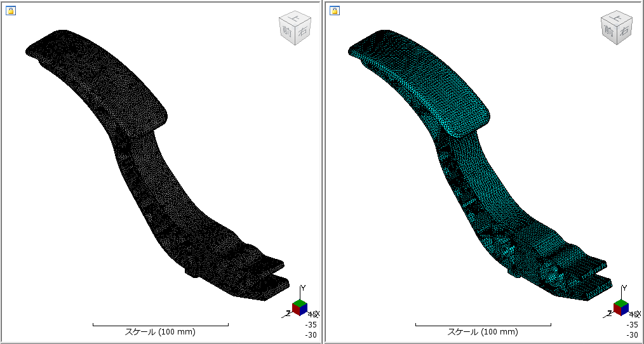Toggle the lock icon in the left viewport
This screenshot has height=344, width=644.
10,11
